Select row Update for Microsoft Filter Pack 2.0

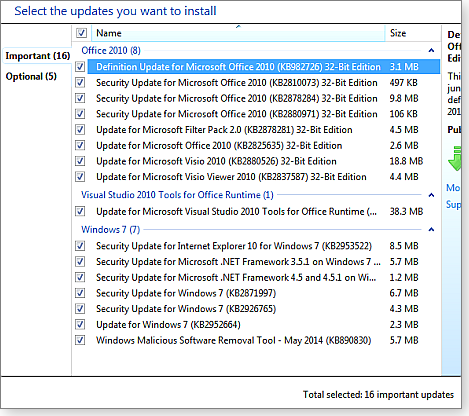pyautogui.click(x=264, y=129)
